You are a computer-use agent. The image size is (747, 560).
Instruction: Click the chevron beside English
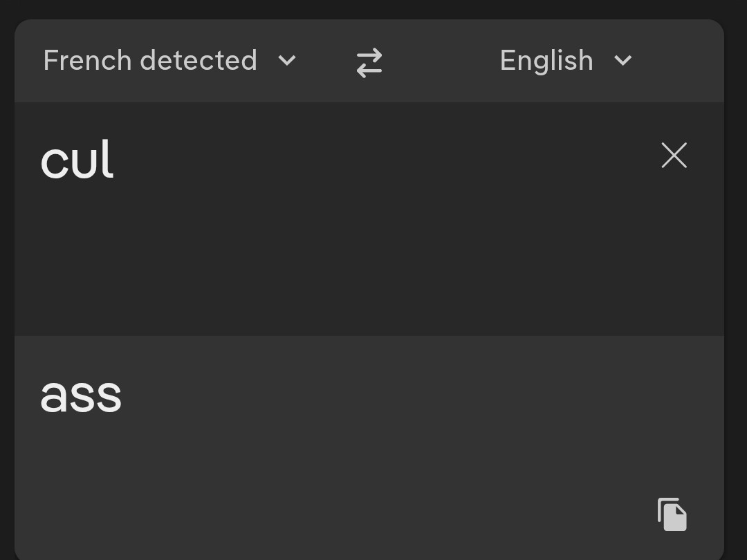click(x=622, y=61)
